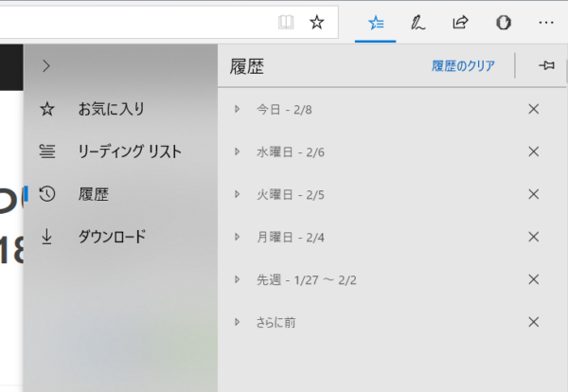This screenshot has height=392, width=568.
Task: Click the clock icon beside 履歴
Action: coord(47,194)
